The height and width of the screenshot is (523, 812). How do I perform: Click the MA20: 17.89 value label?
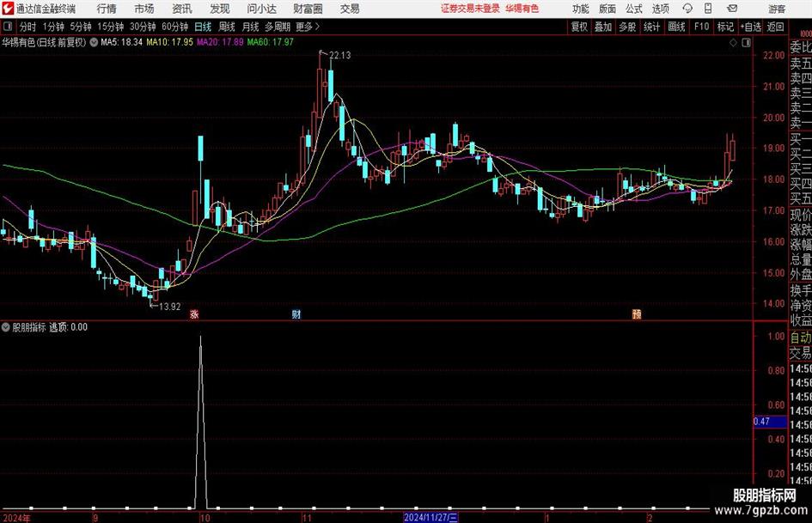click(220, 42)
